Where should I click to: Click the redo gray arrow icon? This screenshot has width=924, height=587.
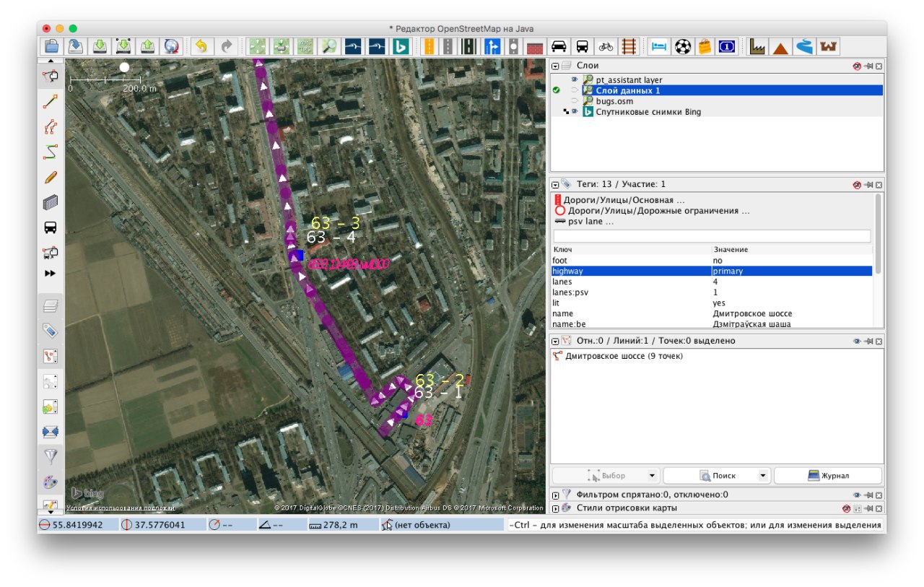pos(226,47)
